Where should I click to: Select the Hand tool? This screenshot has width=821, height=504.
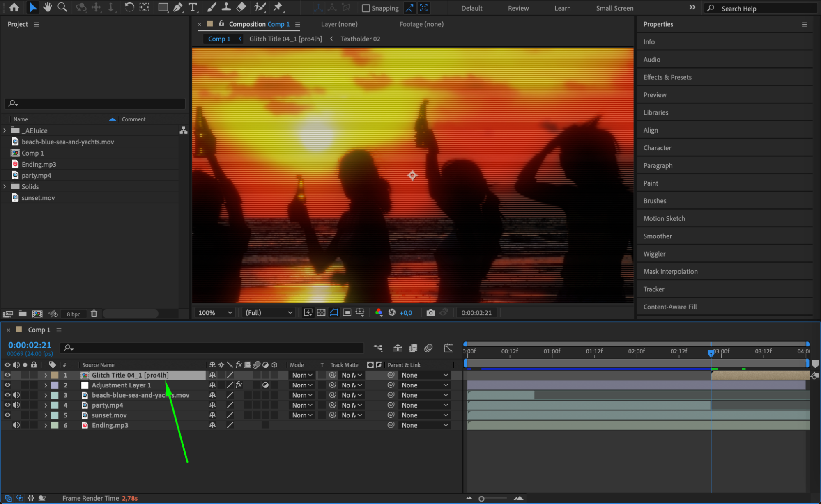pyautogui.click(x=48, y=7)
